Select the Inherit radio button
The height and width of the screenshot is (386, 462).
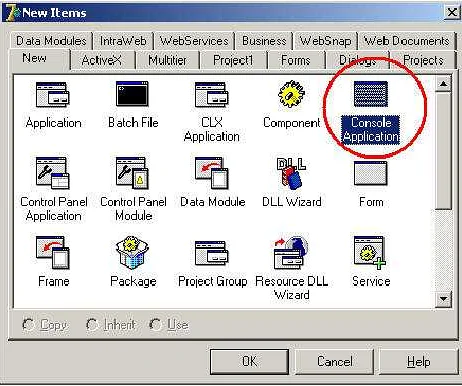[91, 324]
